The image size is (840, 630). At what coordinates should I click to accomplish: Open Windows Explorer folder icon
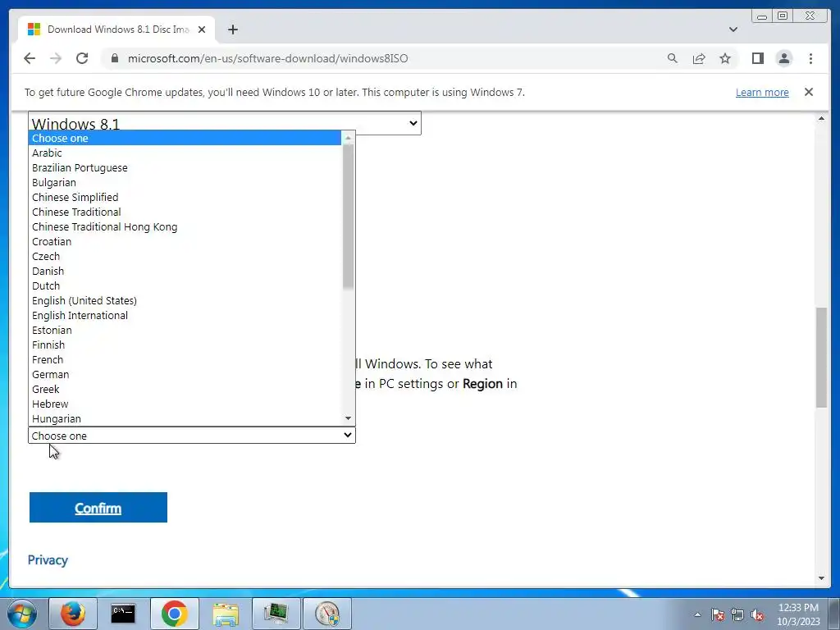pos(226,614)
